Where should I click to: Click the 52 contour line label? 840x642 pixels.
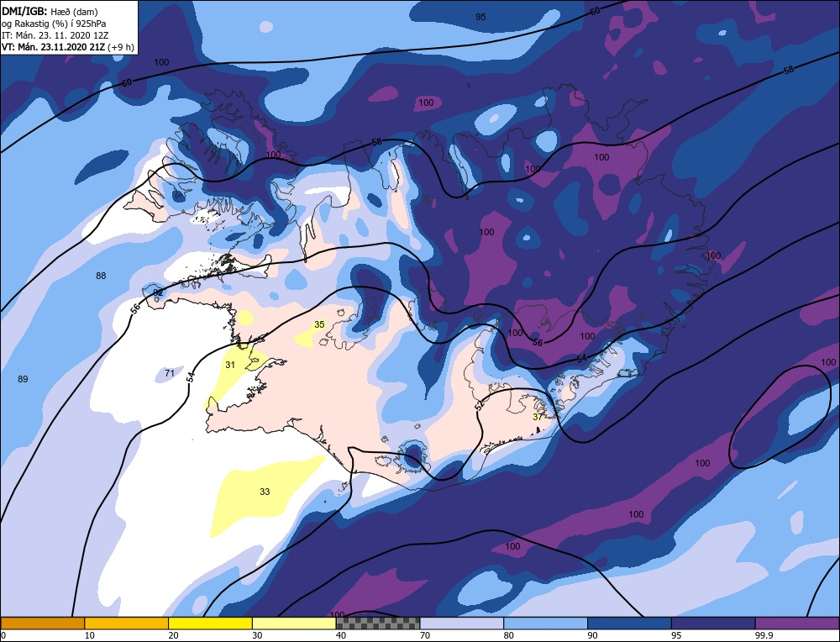point(480,406)
